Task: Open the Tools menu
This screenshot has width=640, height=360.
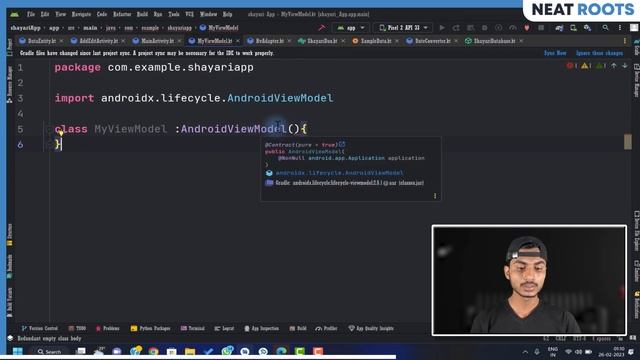Action: pos(174,14)
